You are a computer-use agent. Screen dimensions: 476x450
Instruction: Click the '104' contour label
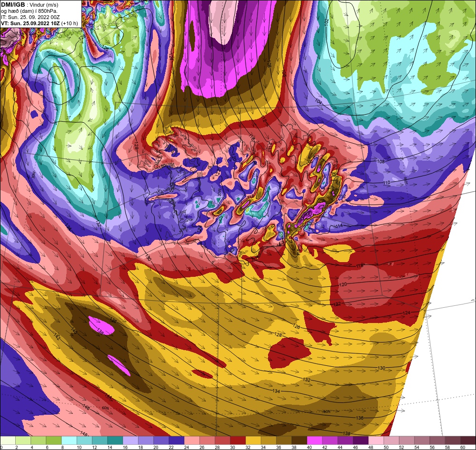[318, 101]
